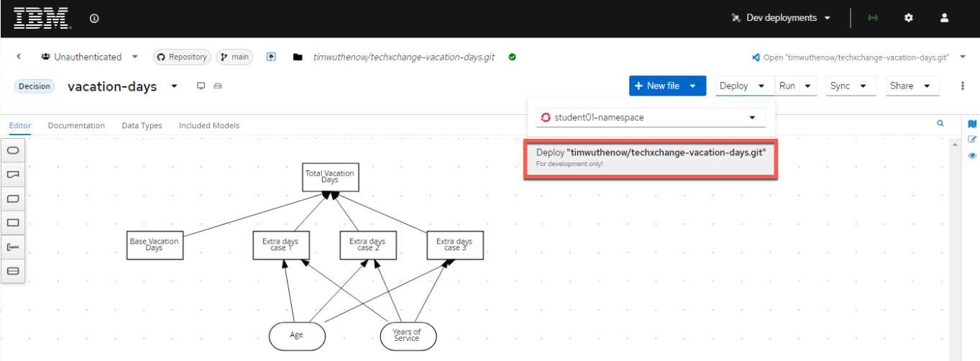Open the vacation-days file switcher dropdown
Viewport: 980px width, 361px height.
[174, 87]
